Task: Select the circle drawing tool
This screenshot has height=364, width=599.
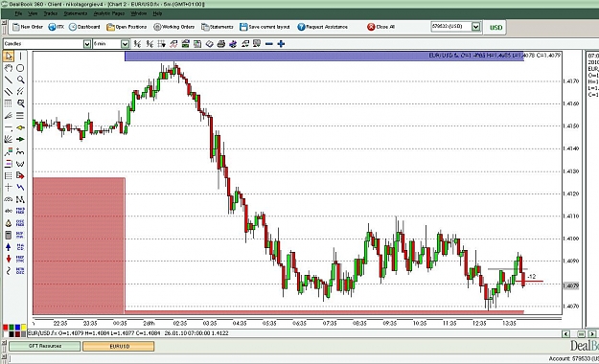Action: click(20, 68)
